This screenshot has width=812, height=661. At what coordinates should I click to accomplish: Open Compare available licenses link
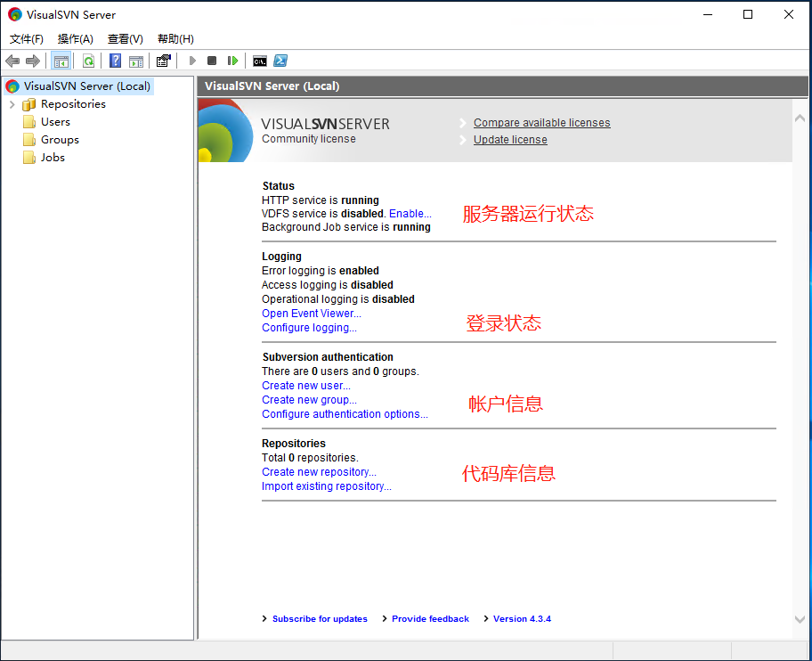[x=541, y=123]
